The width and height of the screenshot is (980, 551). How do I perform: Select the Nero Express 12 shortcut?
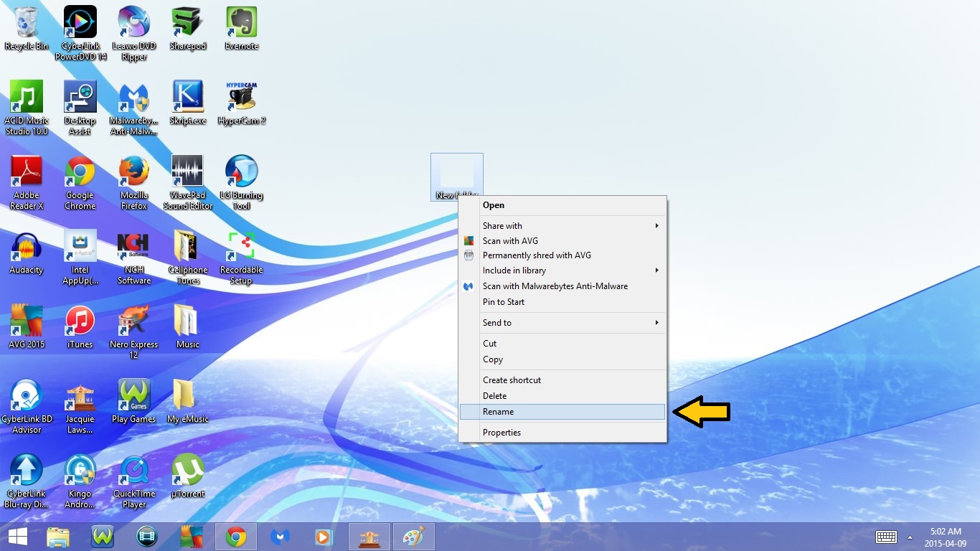tap(134, 331)
